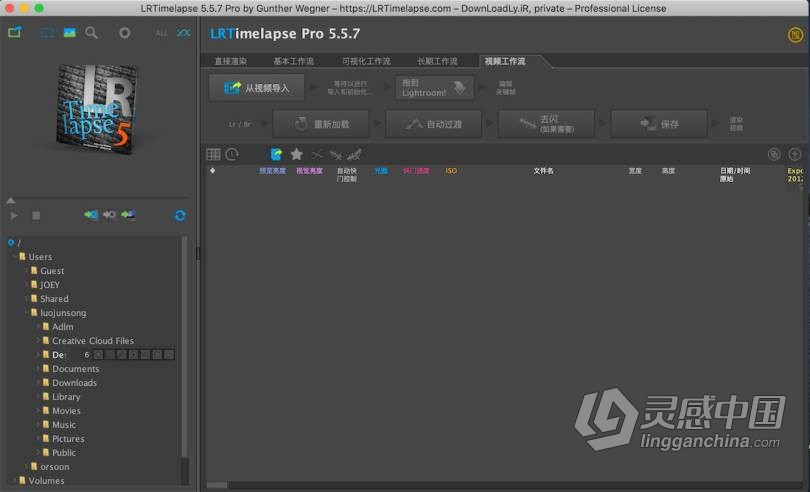Click the gray circle icon in top toolbar

coord(124,33)
